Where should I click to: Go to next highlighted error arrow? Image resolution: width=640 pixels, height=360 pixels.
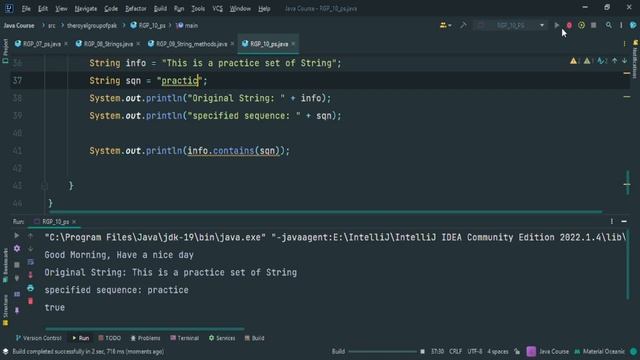pyautogui.click(x=624, y=61)
